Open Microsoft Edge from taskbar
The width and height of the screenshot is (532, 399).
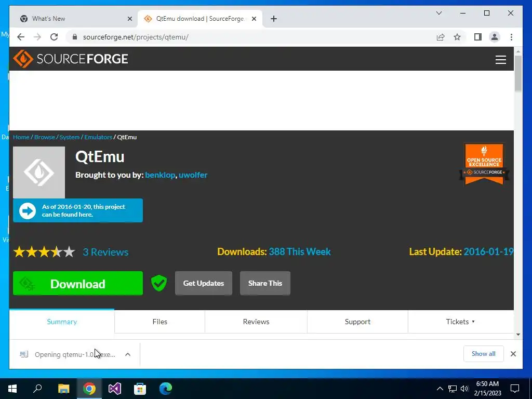click(x=166, y=389)
